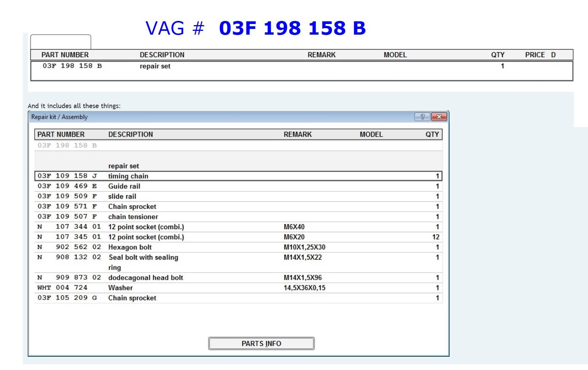The image size is (588, 370).
Task: Select the dodecagonal head bolt row
Action: point(238,277)
